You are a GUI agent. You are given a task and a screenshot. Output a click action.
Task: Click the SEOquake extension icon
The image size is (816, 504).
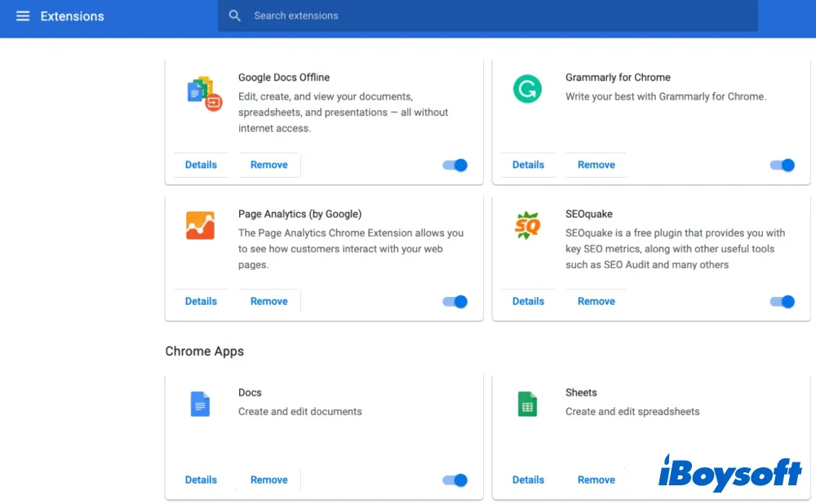point(527,225)
